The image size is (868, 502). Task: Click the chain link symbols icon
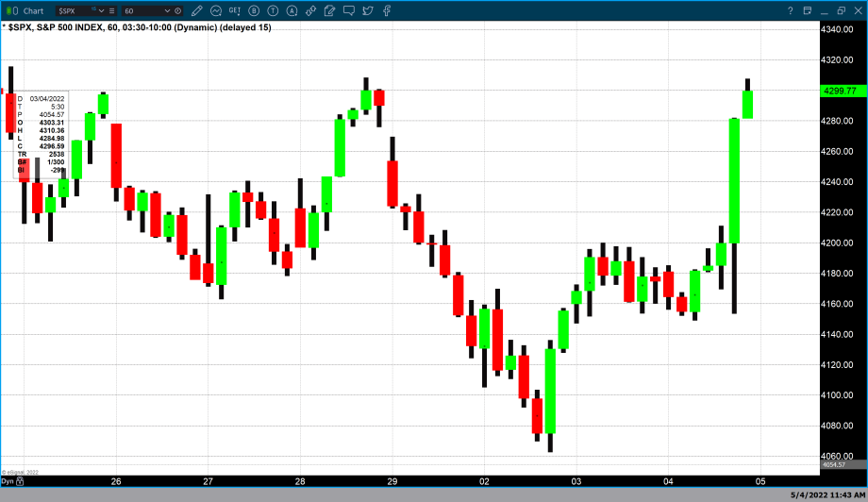click(x=310, y=10)
